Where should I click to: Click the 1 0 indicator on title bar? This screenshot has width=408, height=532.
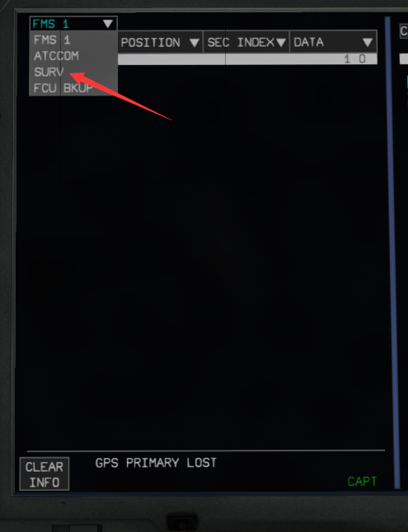tap(354, 59)
